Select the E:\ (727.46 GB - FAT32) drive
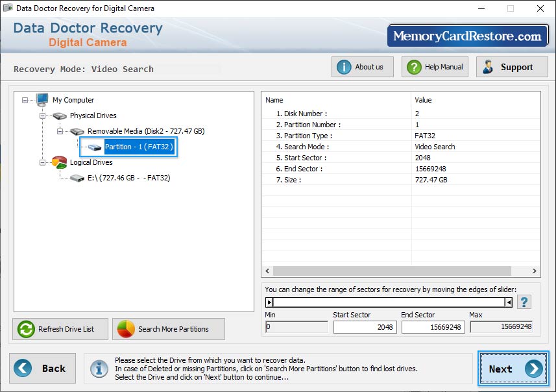The image size is (556, 392). coord(128,178)
